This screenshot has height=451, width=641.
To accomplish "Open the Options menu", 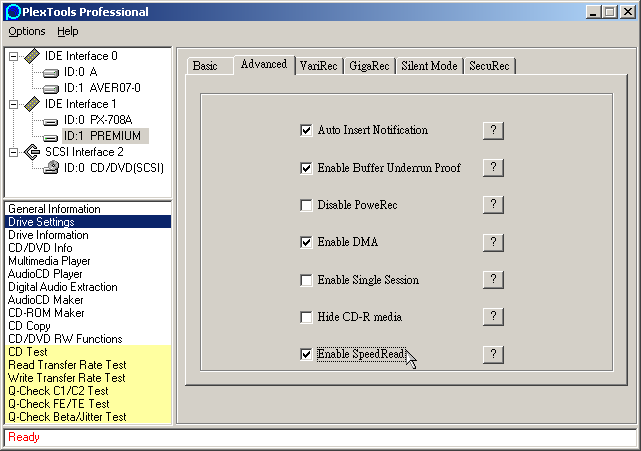I will [27, 32].
